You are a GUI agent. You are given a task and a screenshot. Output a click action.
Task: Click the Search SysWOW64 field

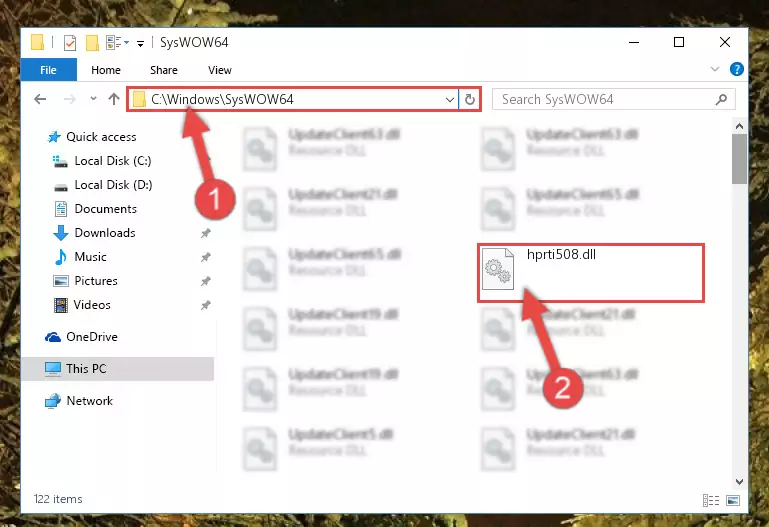click(613, 100)
